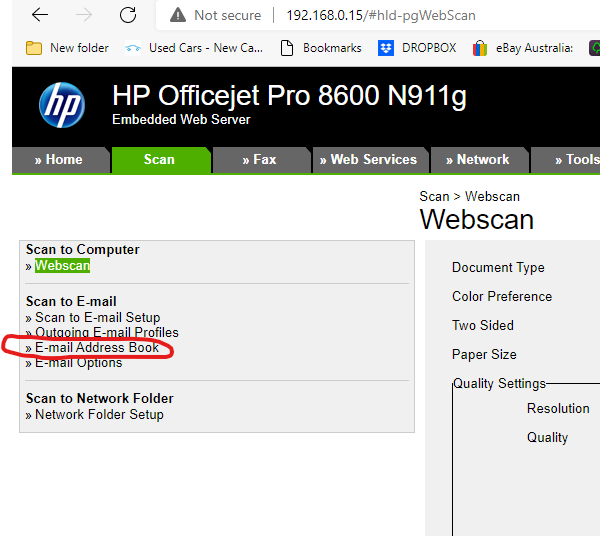The width and height of the screenshot is (600, 536).
Task: Switch to the Home tab
Action: [x=59, y=160]
